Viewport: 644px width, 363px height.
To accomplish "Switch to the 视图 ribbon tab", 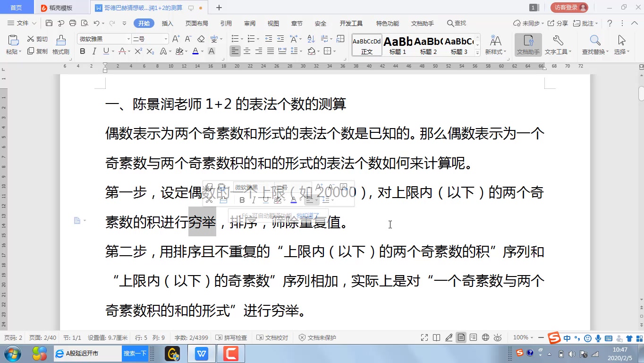I will point(273,23).
